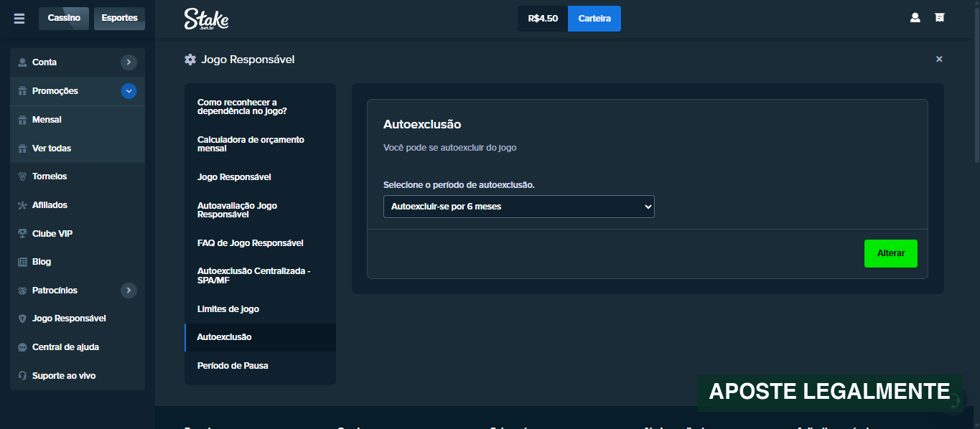Open the Blog sidebar link
980x429 pixels.
point(78,262)
